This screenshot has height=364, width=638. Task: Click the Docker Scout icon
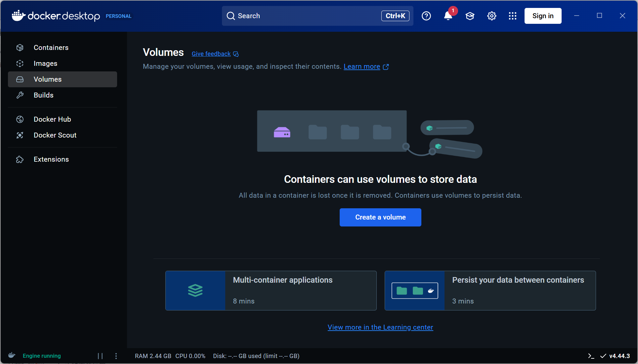(20, 135)
